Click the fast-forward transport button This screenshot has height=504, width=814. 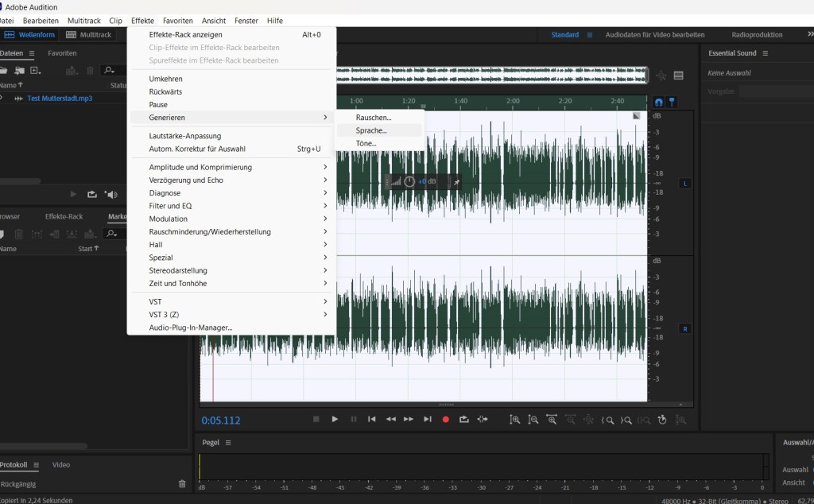click(x=409, y=419)
